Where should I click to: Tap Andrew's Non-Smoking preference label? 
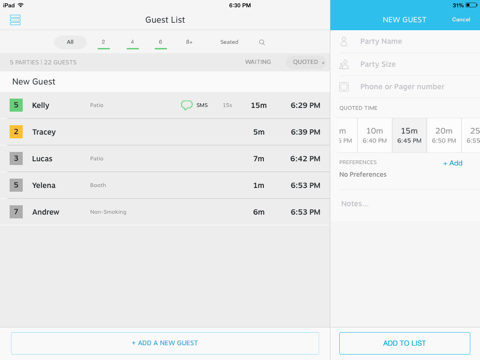(108, 212)
